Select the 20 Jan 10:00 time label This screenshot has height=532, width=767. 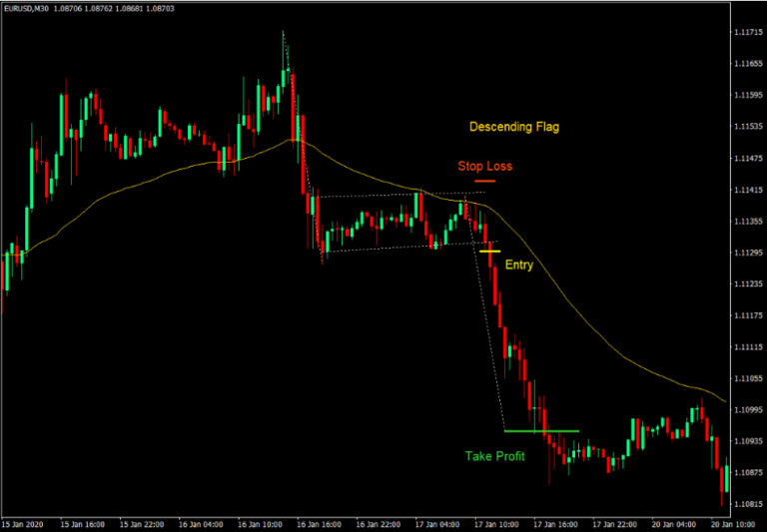click(x=731, y=523)
